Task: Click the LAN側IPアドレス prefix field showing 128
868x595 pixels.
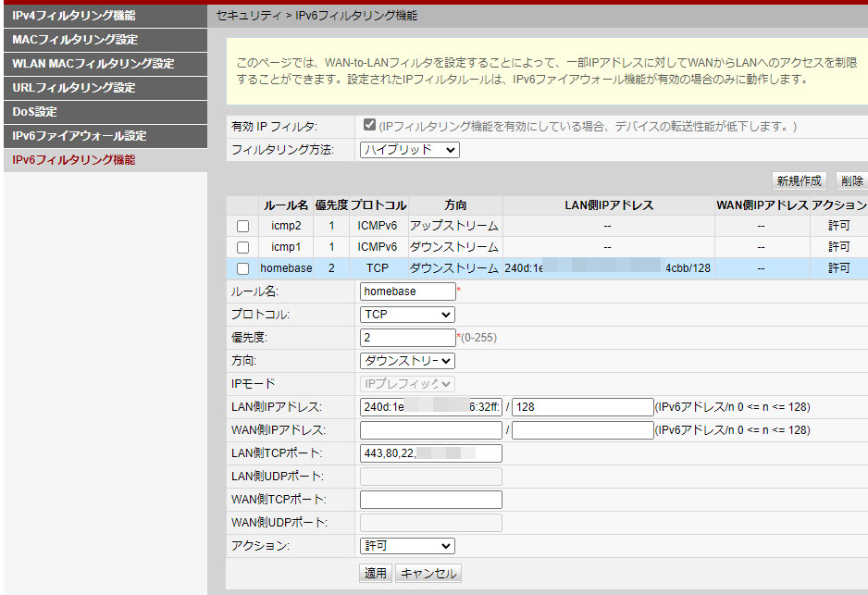Action: click(582, 407)
